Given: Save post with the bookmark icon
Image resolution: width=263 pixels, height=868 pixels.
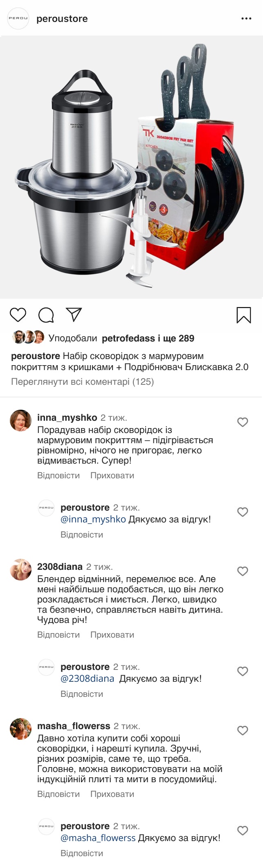Looking at the screenshot, I should point(244,315).
